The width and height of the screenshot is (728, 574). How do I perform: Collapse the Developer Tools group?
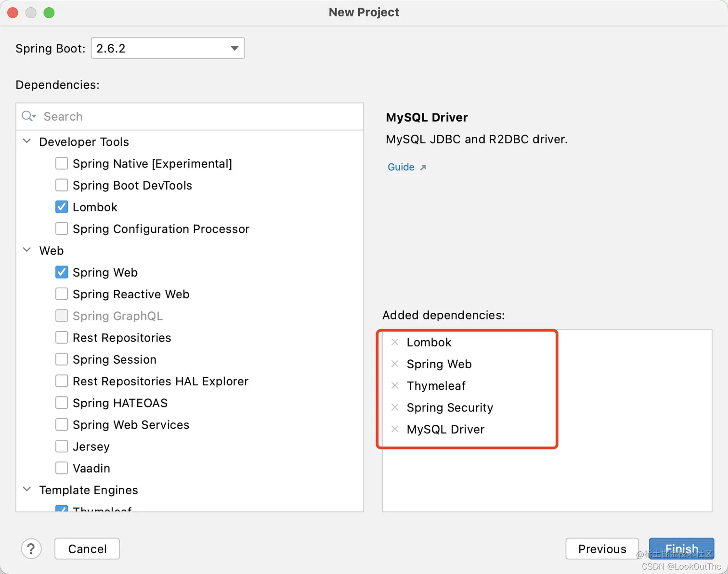pos(27,141)
